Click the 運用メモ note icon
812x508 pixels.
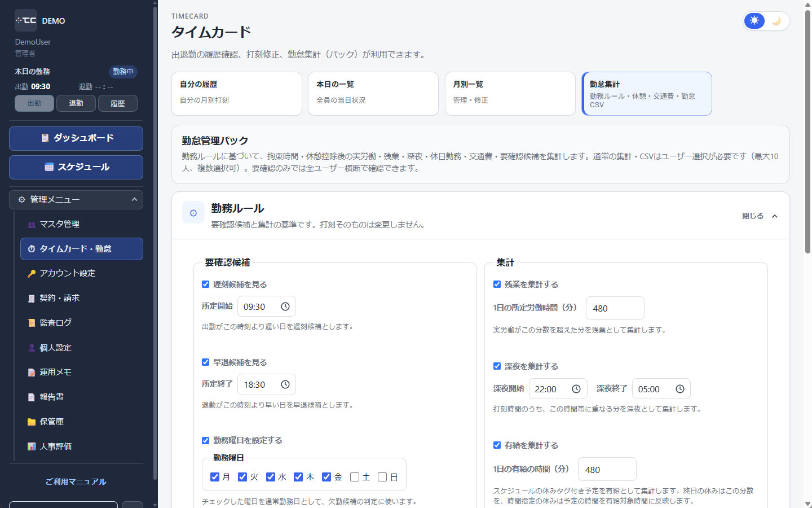[32, 373]
